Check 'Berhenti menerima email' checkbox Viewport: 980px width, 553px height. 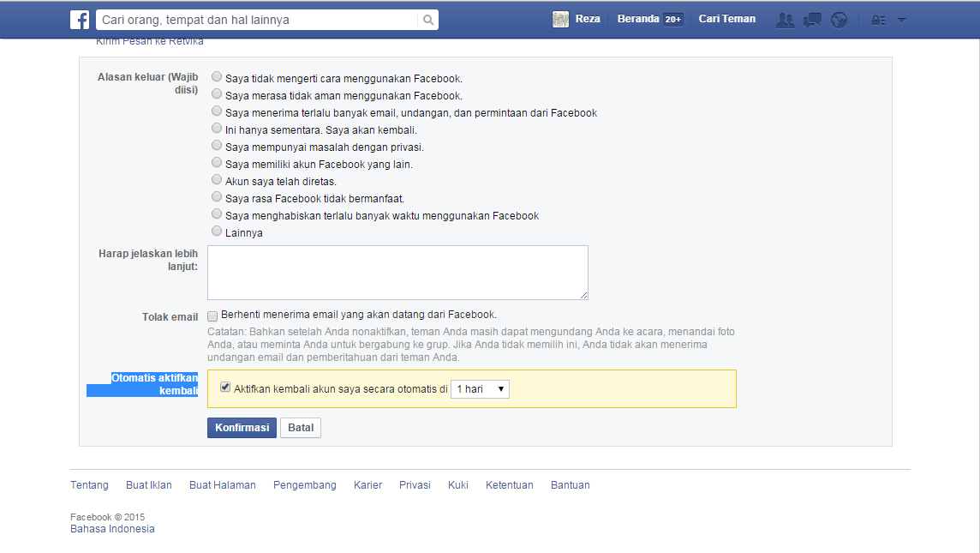tap(212, 316)
